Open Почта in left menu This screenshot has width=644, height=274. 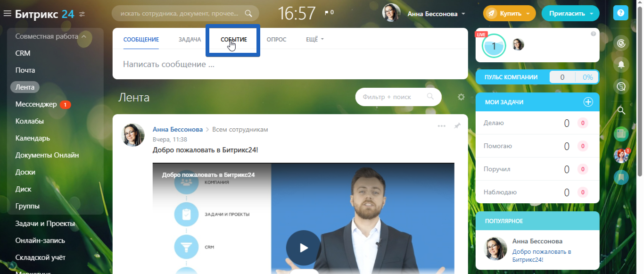tap(25, 70)
